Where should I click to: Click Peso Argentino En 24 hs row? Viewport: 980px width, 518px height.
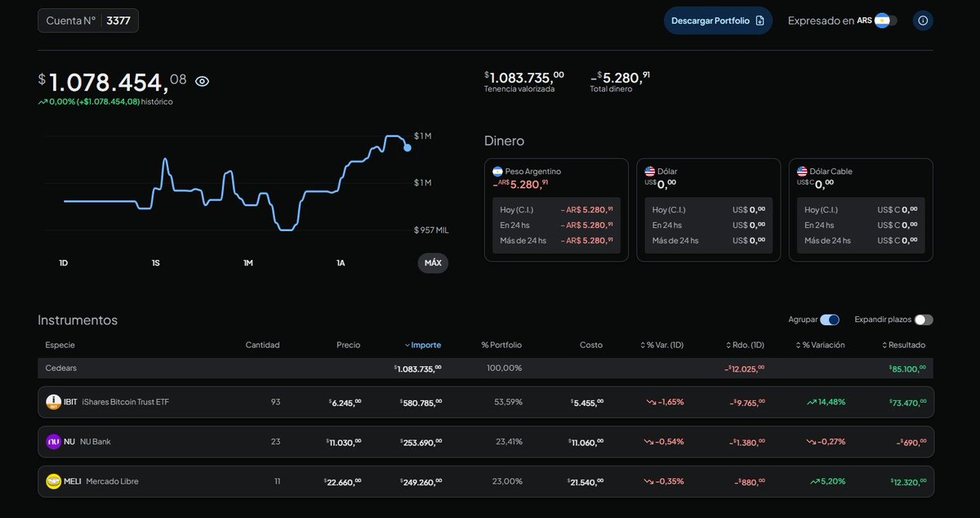[556, 225]
